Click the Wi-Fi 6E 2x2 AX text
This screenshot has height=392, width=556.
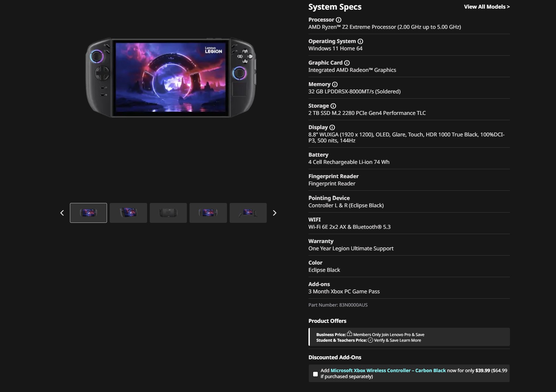tap(350, 227)
